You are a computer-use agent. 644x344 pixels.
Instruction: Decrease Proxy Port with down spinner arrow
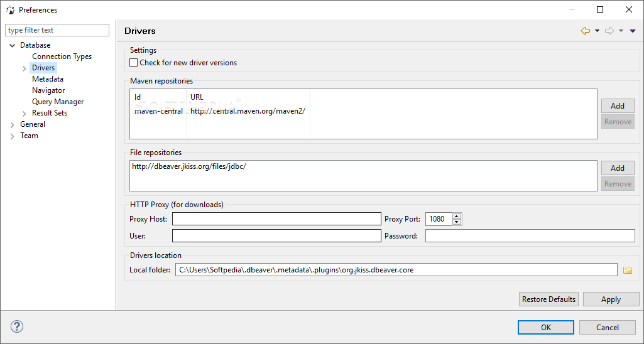pyautogui.click(x=457, y=222)
